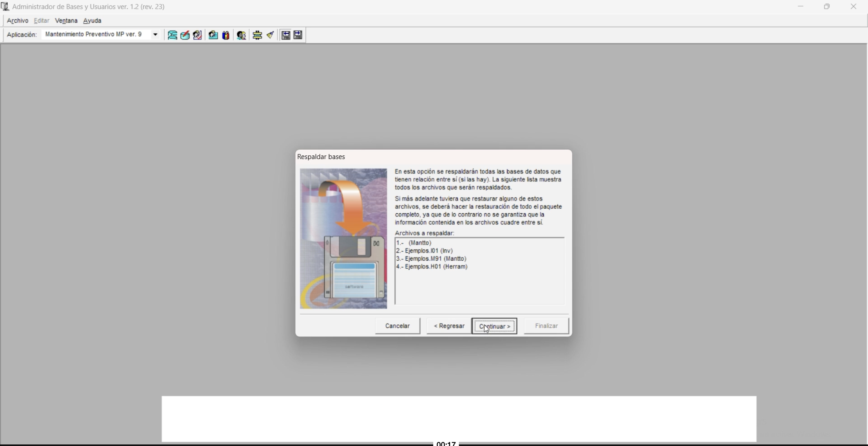Open the Ayuda menu

click(x=92, y=21)
